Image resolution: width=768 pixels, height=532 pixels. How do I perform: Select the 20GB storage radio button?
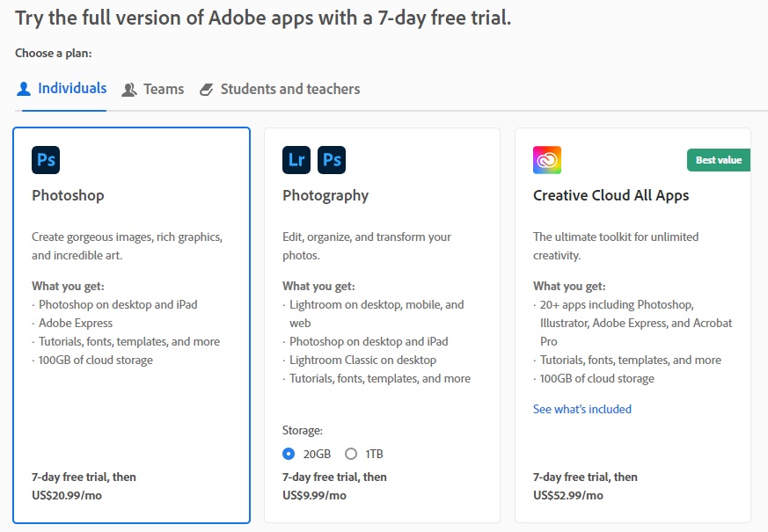289,454
